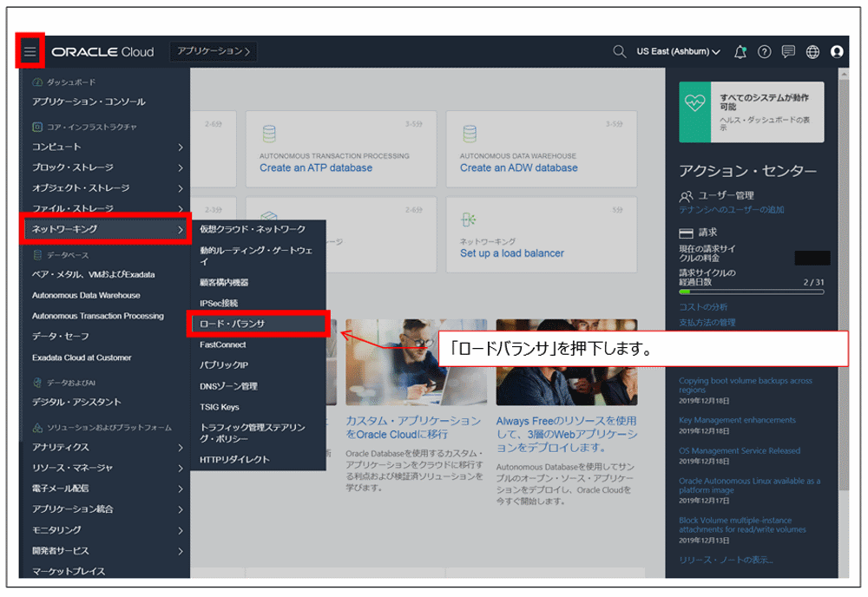Open the user profile avatar icon

836,52
